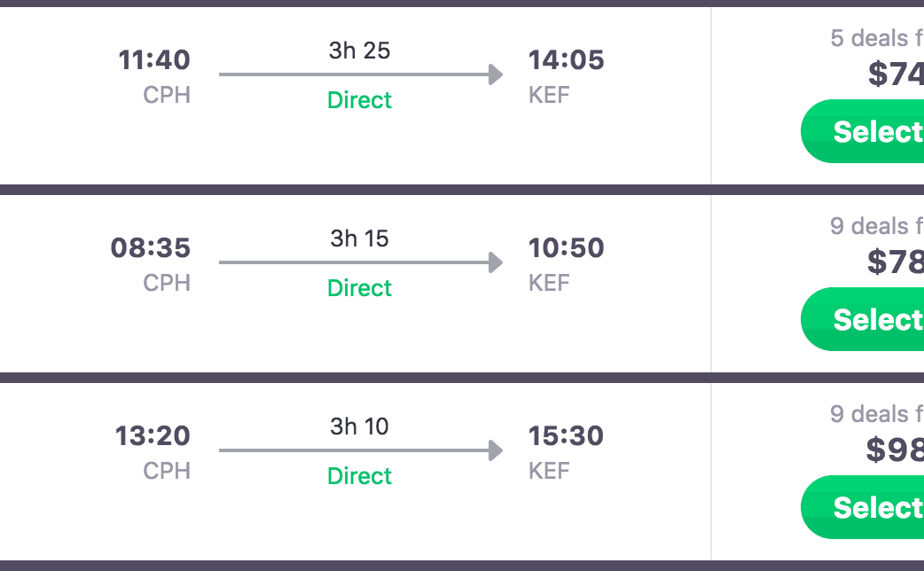Screen dimensions: 924x571
Task: Click the route arrow of the 11:40 flight
Action: (x=360, y=74)
